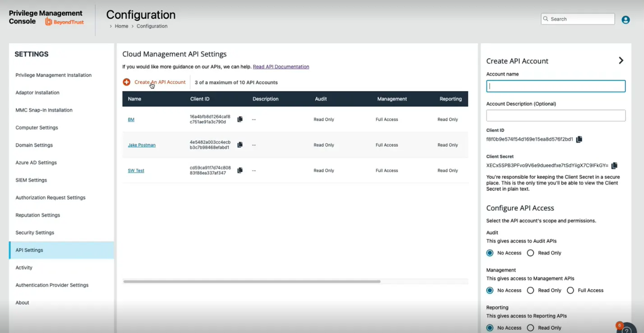
Task: Open the user profile icon
Action: (626, 20)
